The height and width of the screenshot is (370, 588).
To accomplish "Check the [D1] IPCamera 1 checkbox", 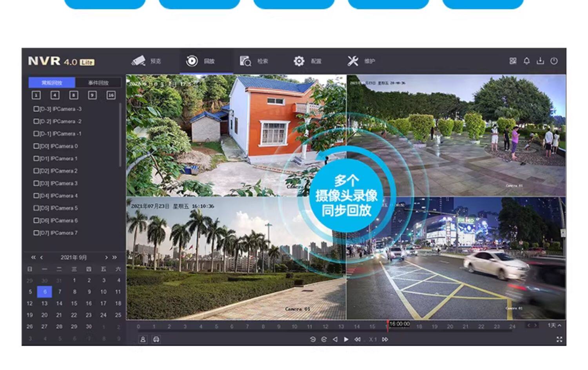I will tap(36, 159).
